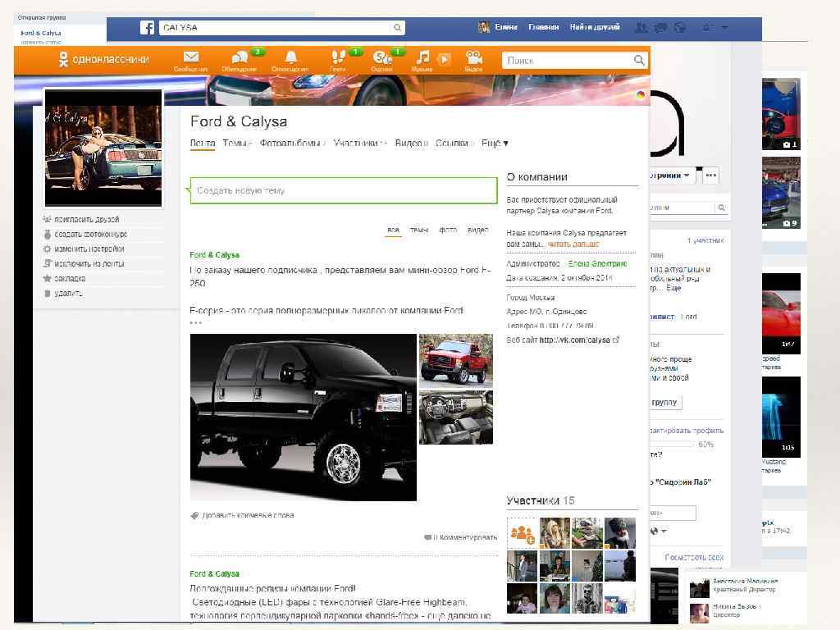Open truck interior photo thumbnail

[456, 418]
